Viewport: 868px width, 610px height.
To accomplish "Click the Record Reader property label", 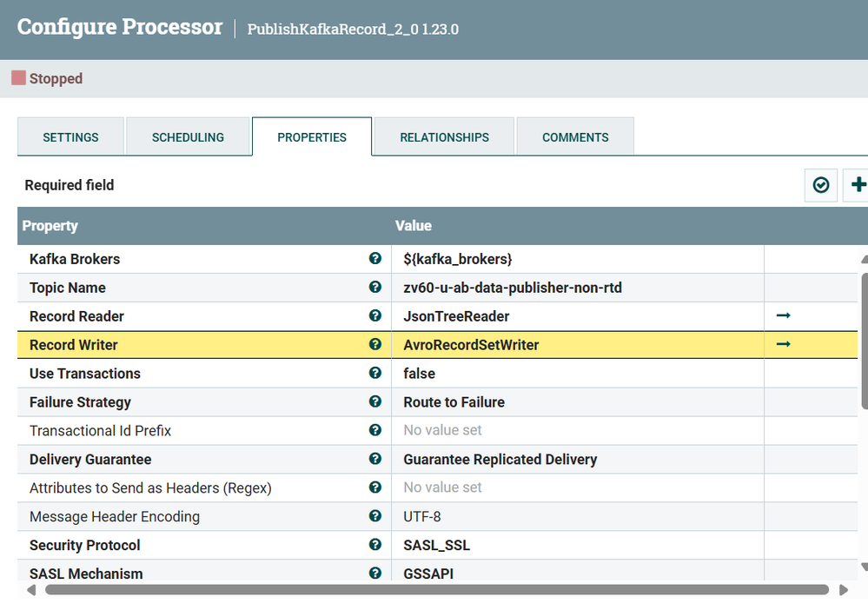I will pos(76,316).
